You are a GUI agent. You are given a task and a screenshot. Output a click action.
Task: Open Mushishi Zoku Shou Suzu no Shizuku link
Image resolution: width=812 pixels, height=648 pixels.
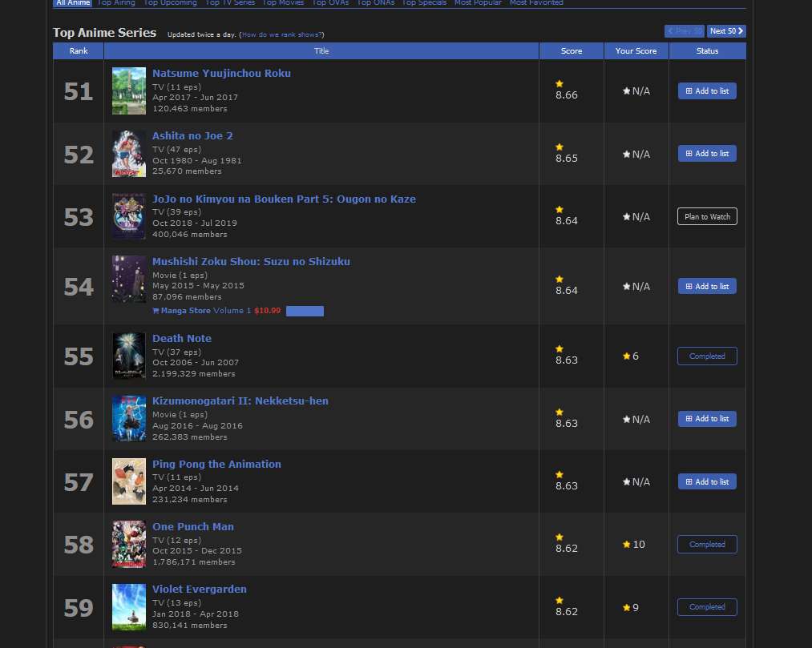coord(251,262)
